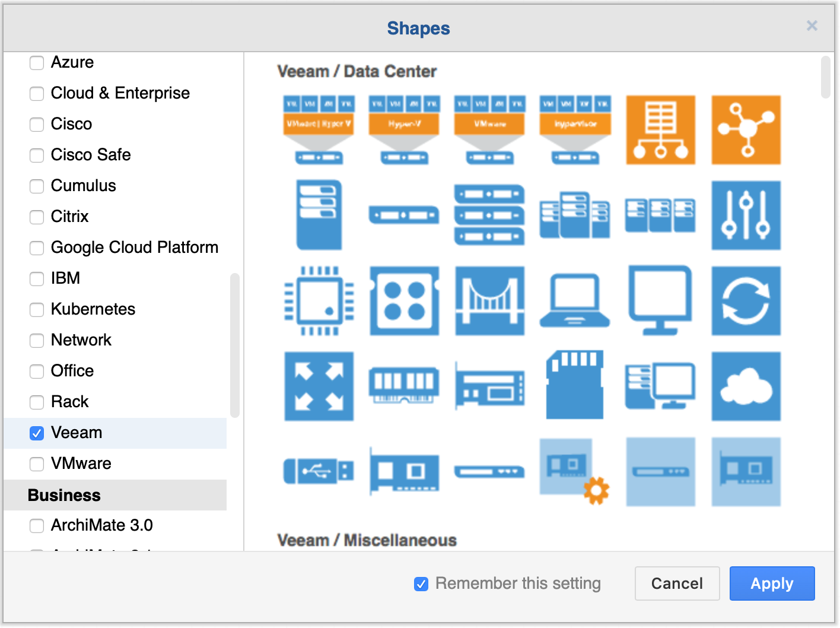The image size is (840, 628).
Task: Click the Apply button
Action: [x=772, y=583]
